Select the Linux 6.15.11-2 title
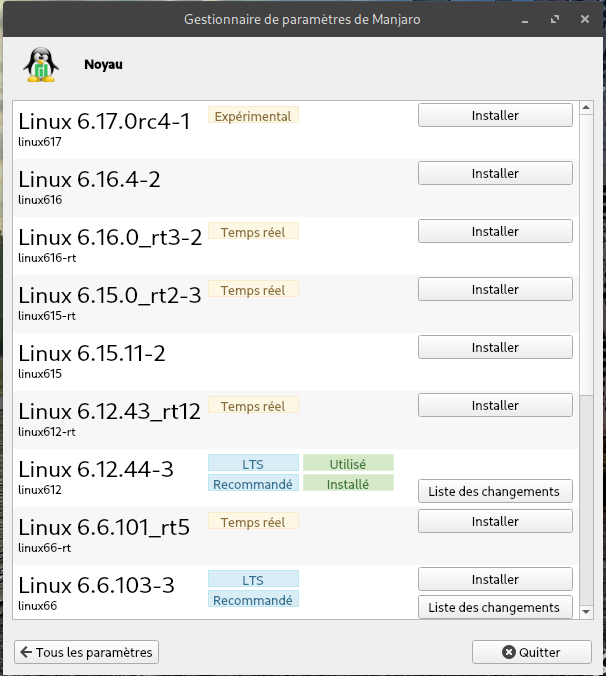This screenshot has height=676, width=606. coord(92,354)
